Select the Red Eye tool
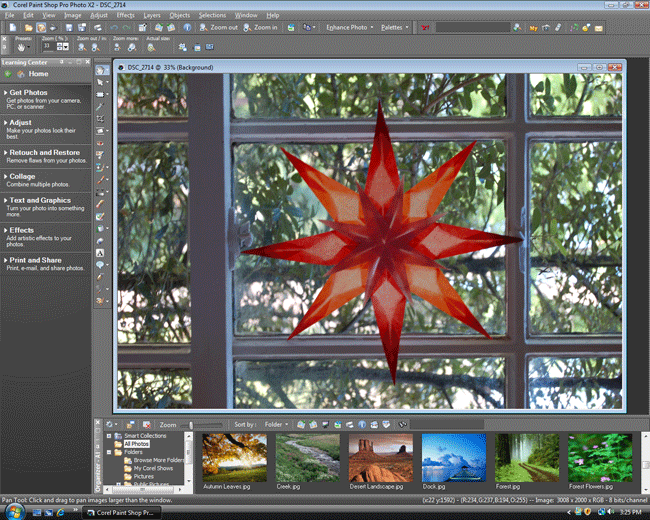The width and height of the screenshot is (650, 520). click(x=100, y=143)
